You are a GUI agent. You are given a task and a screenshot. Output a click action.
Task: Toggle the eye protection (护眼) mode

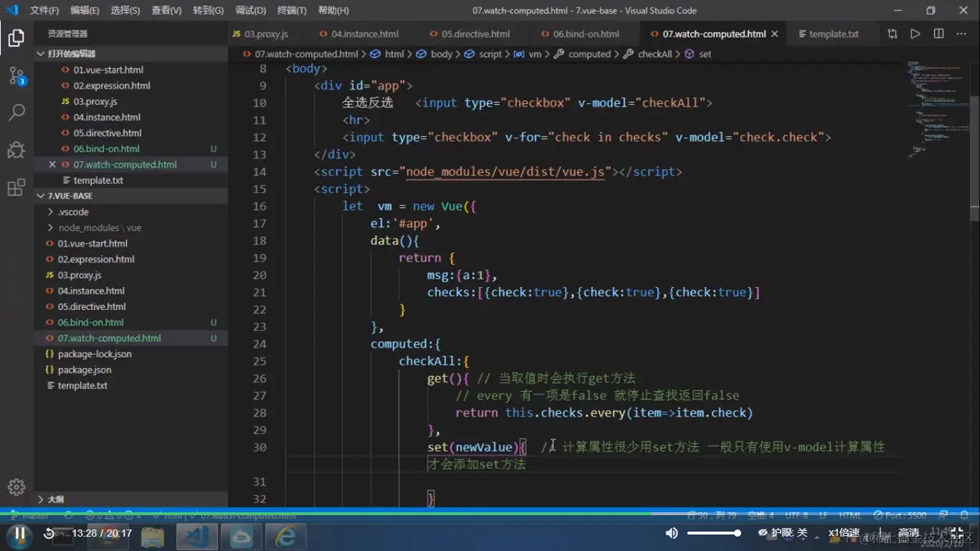click(x=783, y=533)
